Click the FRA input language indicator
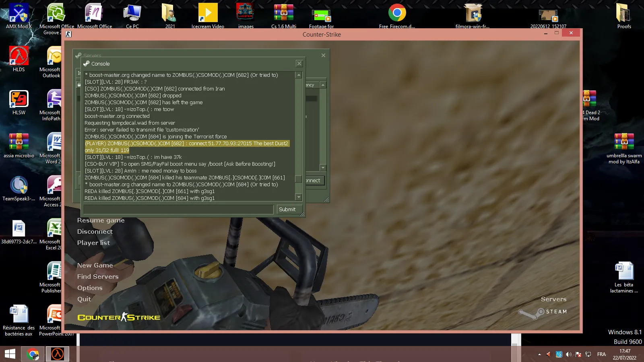This screenshot has height=362, width=644. [601, 354]
